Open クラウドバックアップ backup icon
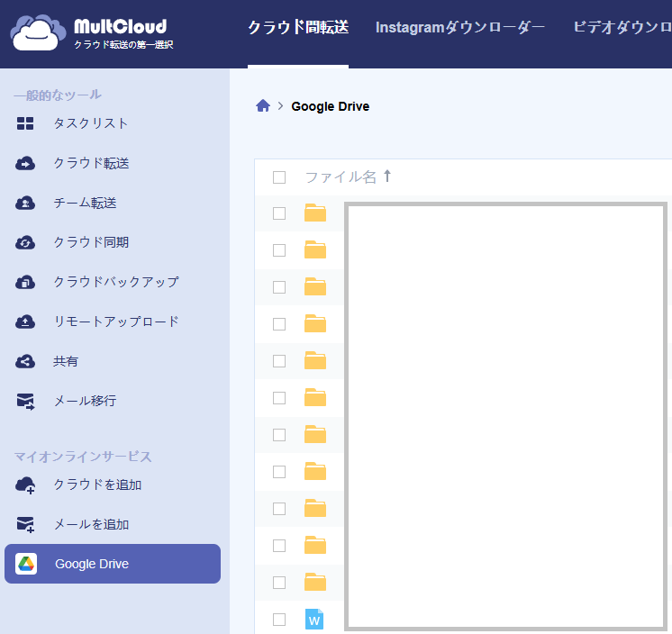This screenshot has width=672, height=634. click(x=25, y=282)
